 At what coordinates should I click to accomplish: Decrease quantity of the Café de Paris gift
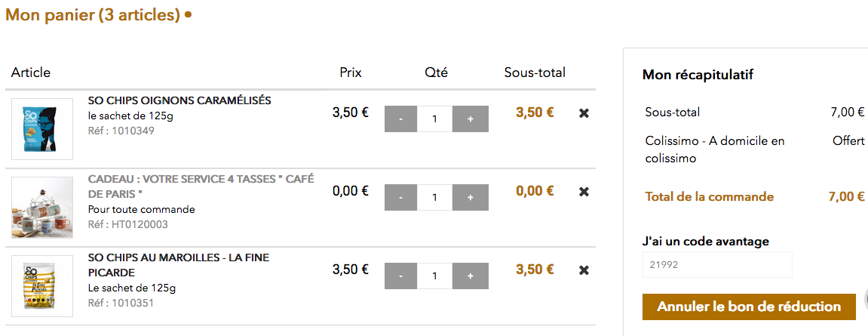pos(401,198)
